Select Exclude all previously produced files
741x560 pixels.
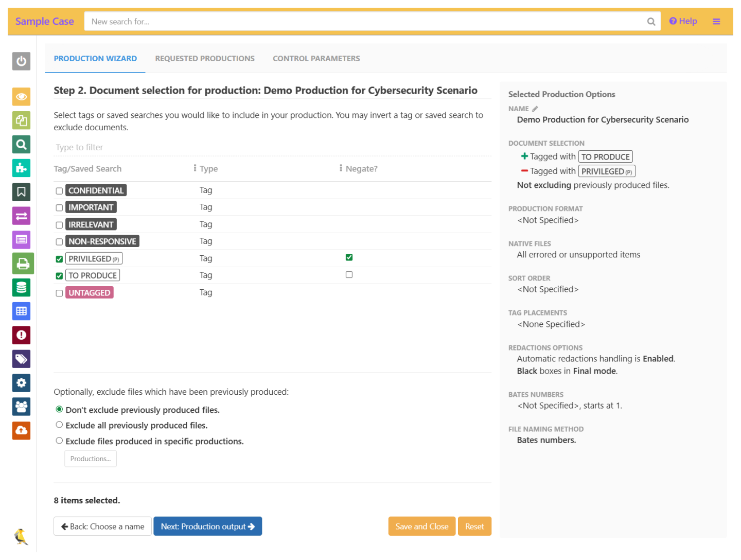click(59, 425)
